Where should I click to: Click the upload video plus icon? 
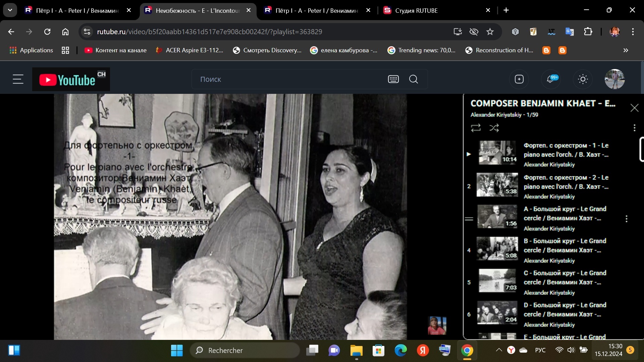click(519, 79)
